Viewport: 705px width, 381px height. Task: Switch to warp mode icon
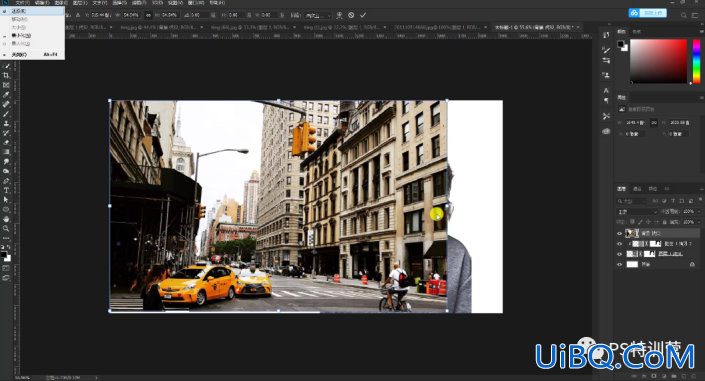[x=339, y=15]
